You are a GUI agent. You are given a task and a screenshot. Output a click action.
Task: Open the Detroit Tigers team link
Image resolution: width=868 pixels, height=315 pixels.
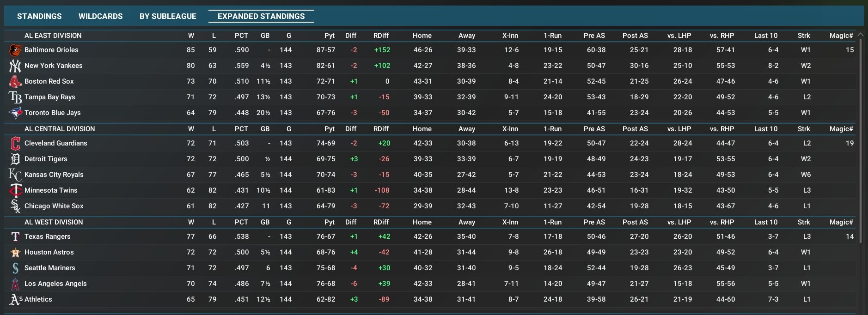pos(46,159)
